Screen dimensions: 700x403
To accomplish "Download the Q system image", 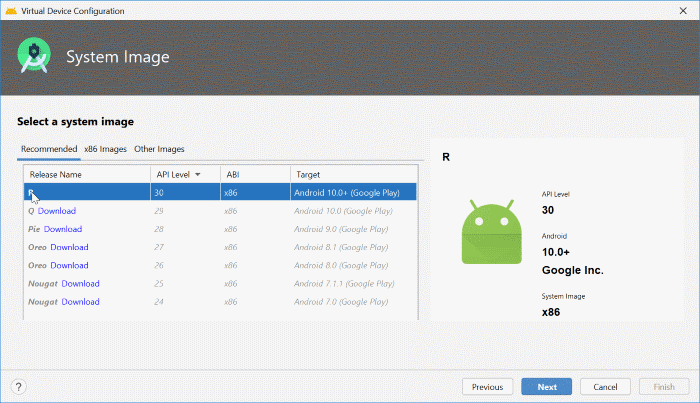I will click(57, 211).
